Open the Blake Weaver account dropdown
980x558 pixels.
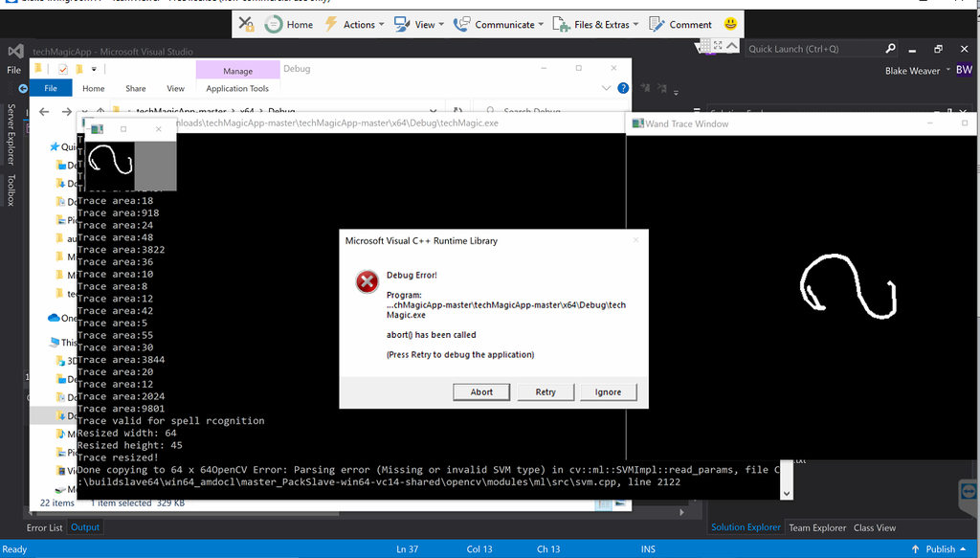918,71
